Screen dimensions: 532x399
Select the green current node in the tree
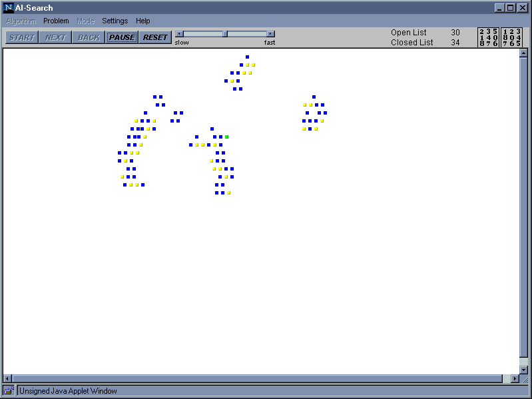(x=226, y=137)
